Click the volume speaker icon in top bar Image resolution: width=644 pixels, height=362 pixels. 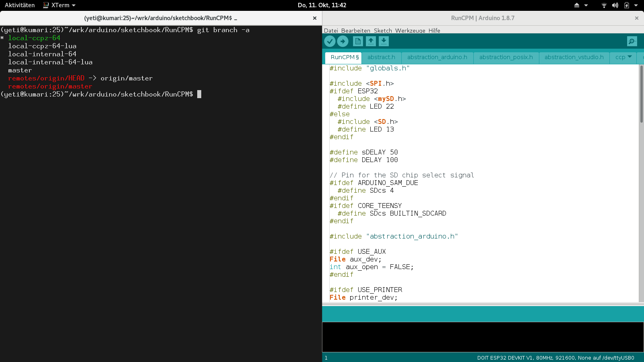click(x=615, y=5)
